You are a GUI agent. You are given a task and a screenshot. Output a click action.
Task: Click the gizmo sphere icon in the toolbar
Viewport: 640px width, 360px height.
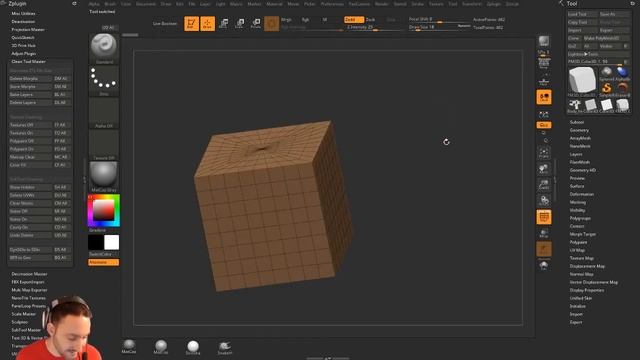(x=271, y=24)
